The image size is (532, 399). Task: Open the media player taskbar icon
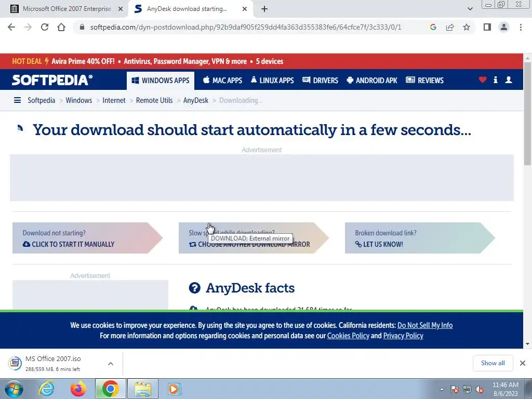click(175, 389)
